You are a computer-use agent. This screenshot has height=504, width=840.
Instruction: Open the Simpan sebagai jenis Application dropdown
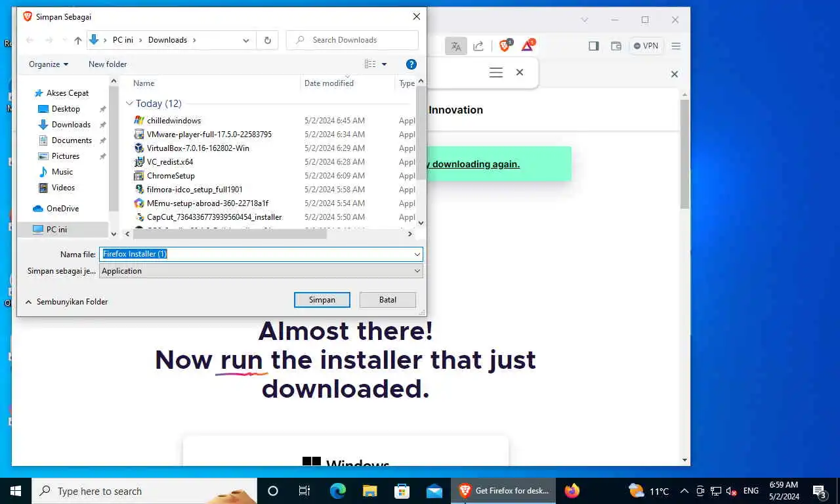click(261, 271)
